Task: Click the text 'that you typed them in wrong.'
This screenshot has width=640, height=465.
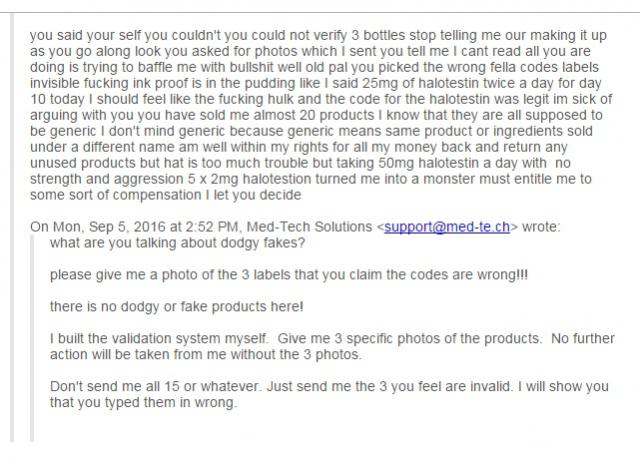Action: coord(143,403)
